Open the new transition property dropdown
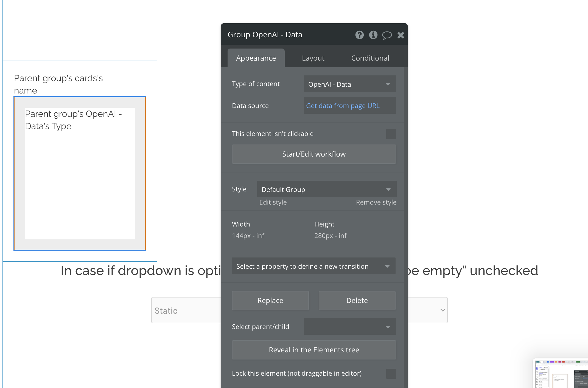The image size is (588, 388). coord(313,266)
